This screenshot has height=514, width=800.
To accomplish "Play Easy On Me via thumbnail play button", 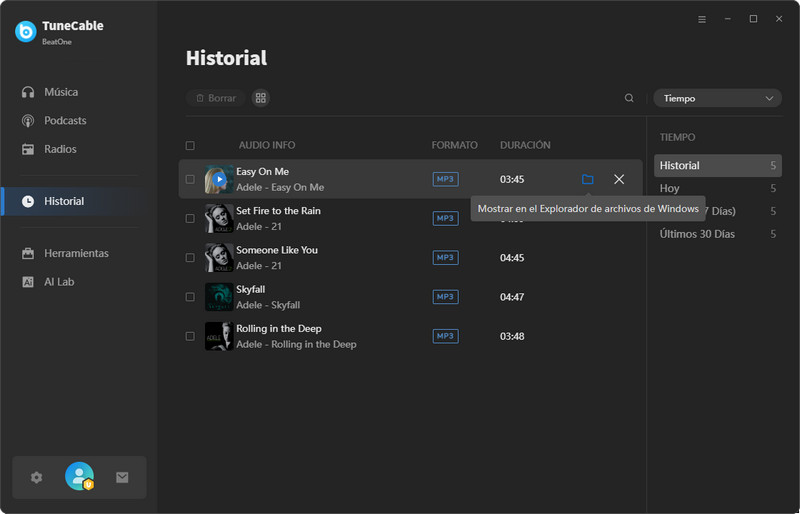I will pos(219,179).
